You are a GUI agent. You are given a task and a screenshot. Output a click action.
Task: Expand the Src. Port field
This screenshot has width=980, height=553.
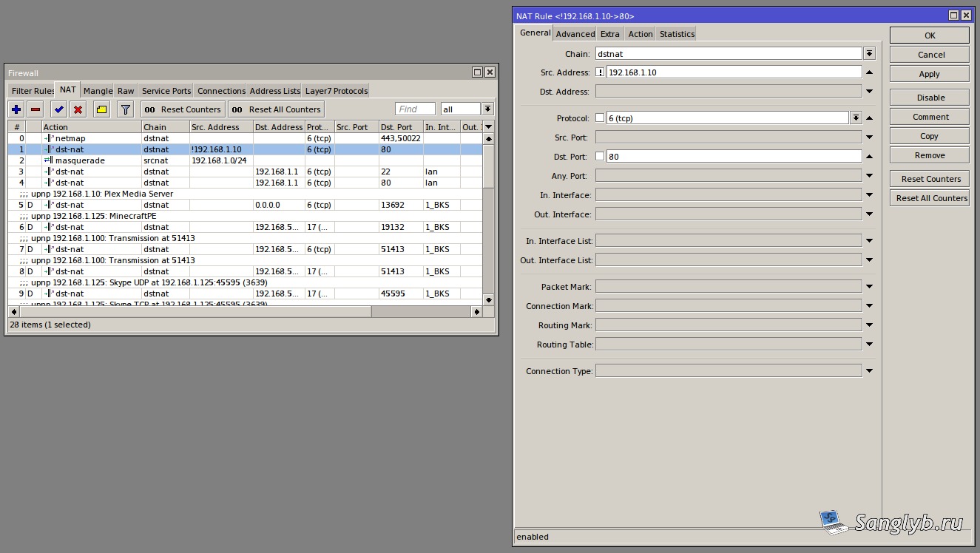[870, 138]
